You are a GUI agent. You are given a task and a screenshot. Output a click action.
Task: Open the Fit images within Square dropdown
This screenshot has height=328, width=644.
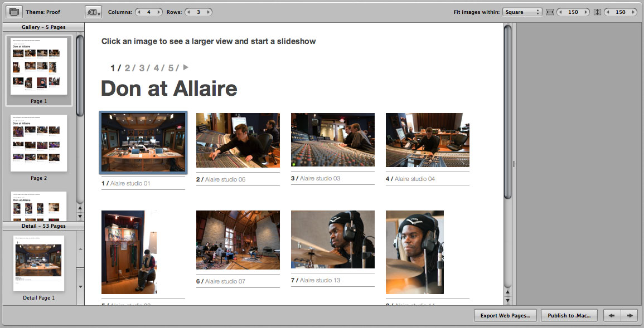pos(522,12)
